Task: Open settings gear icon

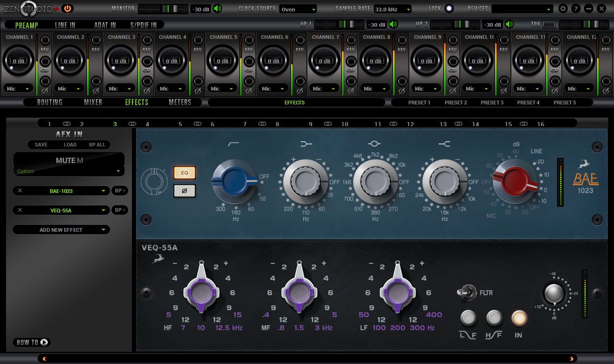Action: 563,8
